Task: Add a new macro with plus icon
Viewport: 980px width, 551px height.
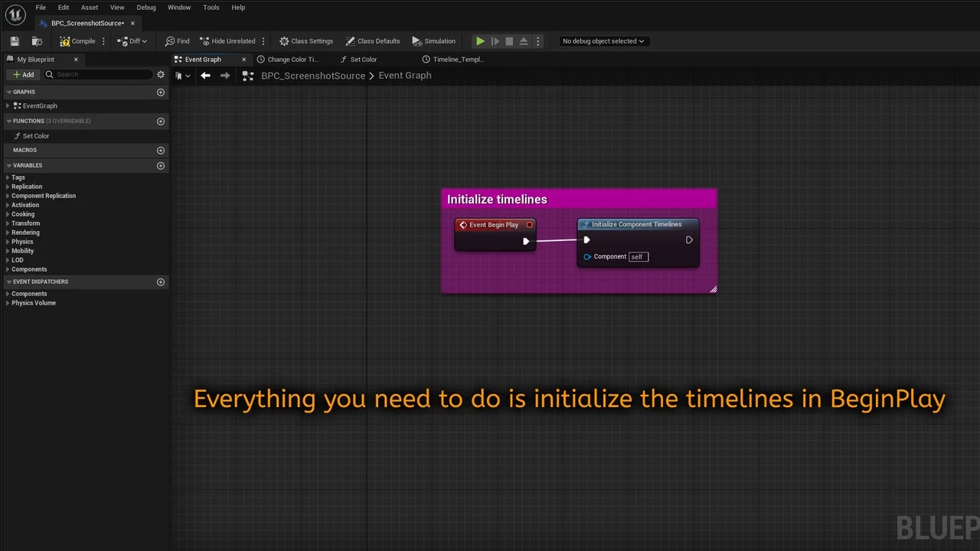Action: point(161,151)
